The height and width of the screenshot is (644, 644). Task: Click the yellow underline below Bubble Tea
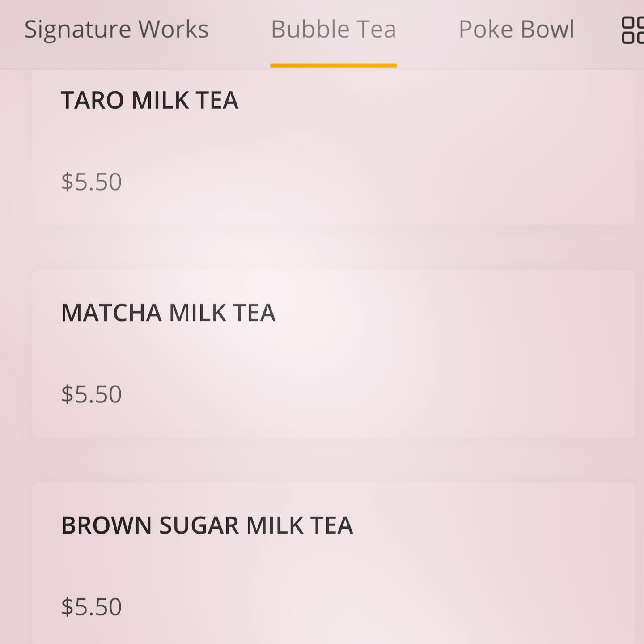[x=333, y=65]
